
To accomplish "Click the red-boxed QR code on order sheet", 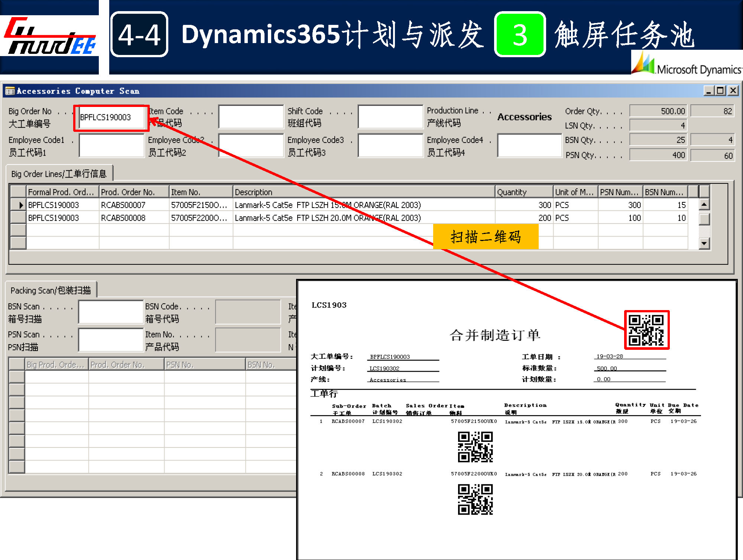I will pos(646,330).
